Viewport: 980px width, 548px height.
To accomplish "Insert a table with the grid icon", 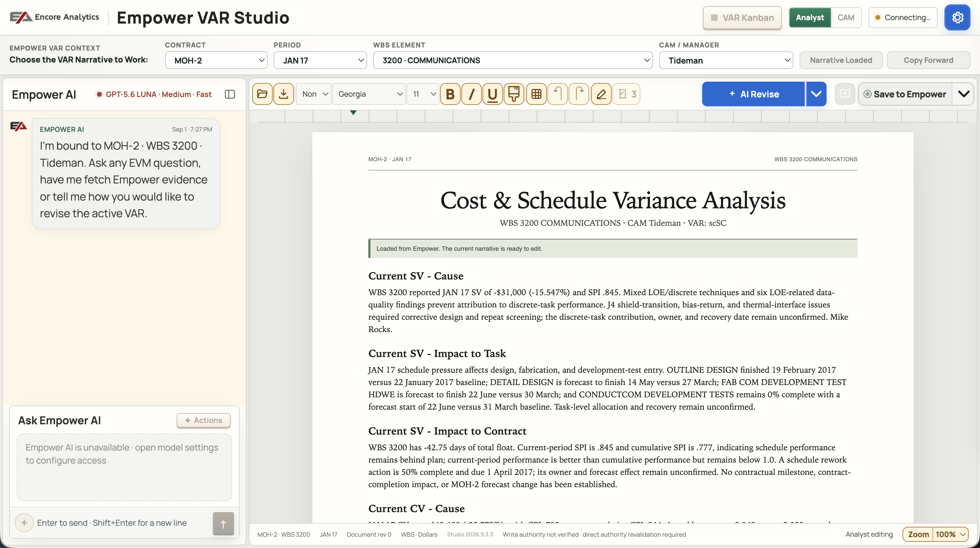I will click(536, 94).
